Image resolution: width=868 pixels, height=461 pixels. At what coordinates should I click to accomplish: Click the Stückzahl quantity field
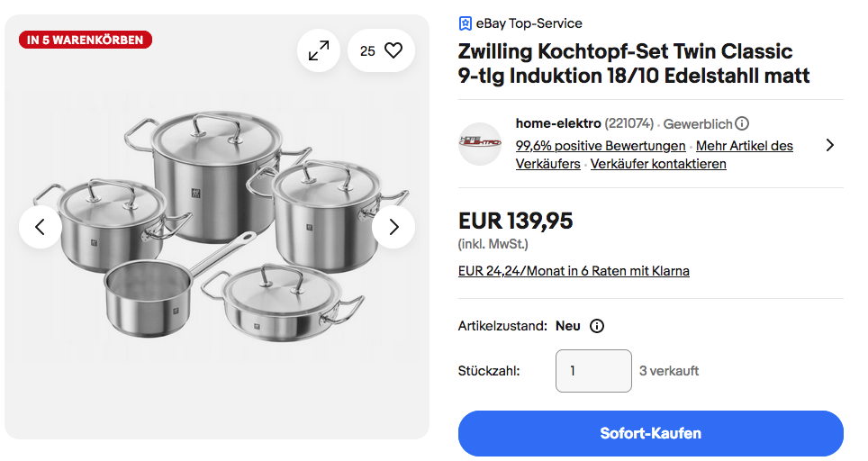click(593, 371)
